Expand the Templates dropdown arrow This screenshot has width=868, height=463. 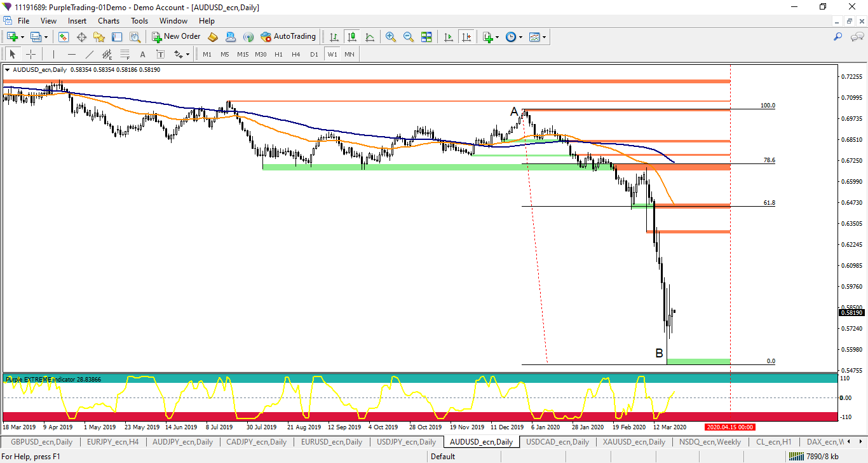point(544,37)
